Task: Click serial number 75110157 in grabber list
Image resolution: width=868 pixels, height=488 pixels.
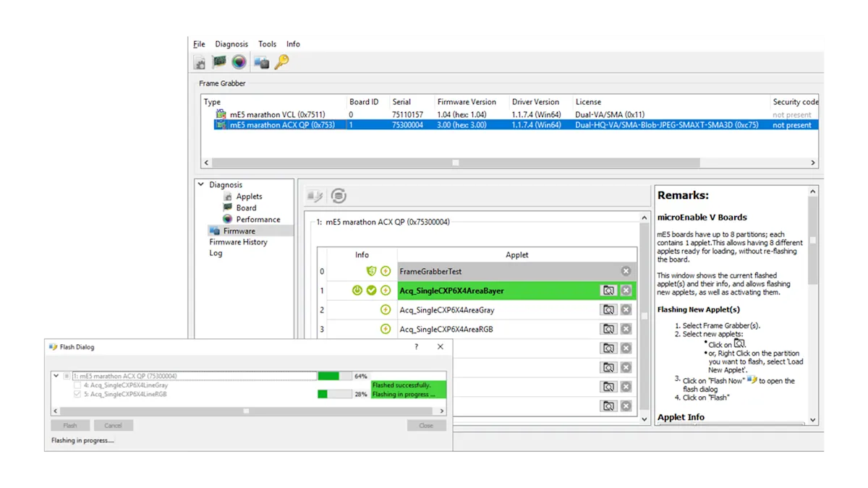Action: [x=407, y=114]
